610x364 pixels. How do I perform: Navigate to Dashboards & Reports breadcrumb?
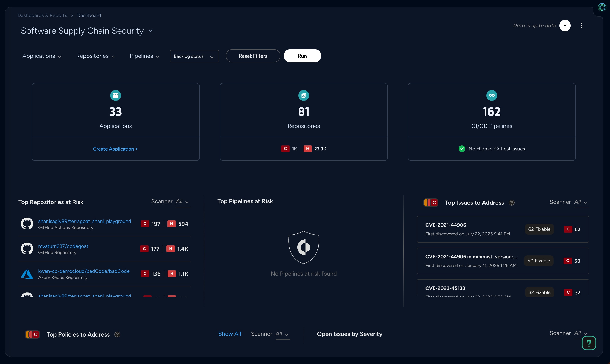(x=42, y=15)
